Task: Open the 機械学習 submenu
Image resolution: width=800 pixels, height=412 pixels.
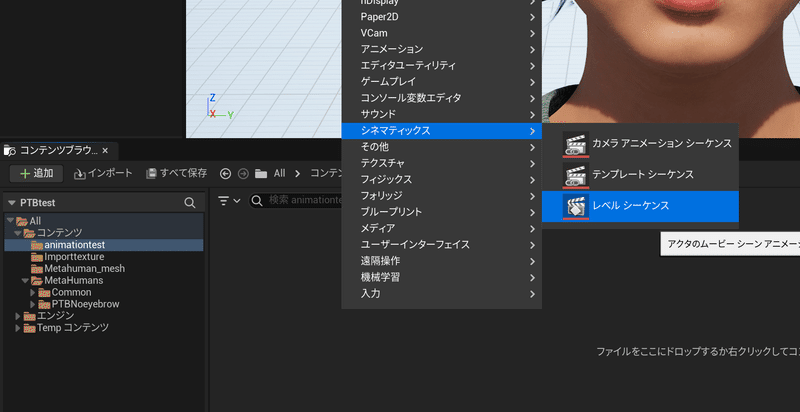Action: pos(441,278)
